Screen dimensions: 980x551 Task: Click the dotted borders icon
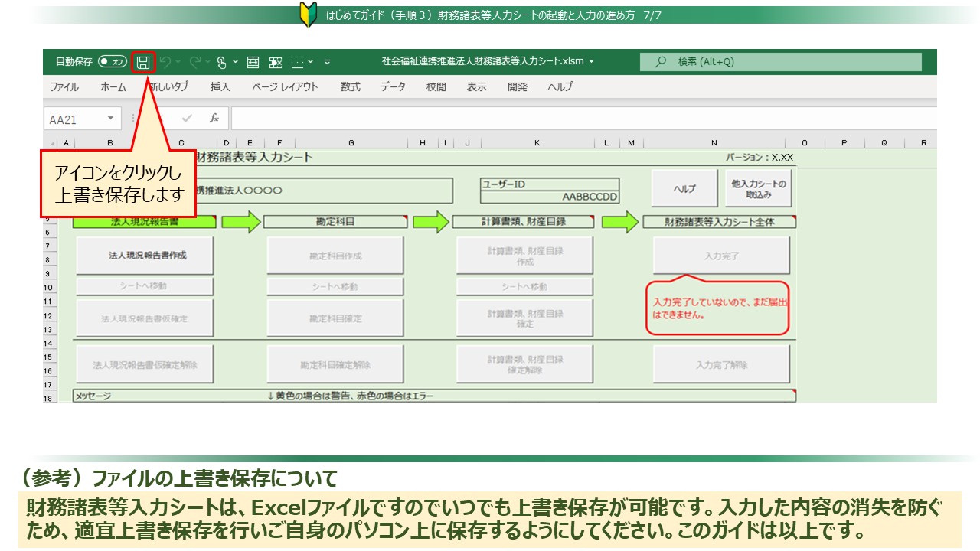[x=298, y=62]
